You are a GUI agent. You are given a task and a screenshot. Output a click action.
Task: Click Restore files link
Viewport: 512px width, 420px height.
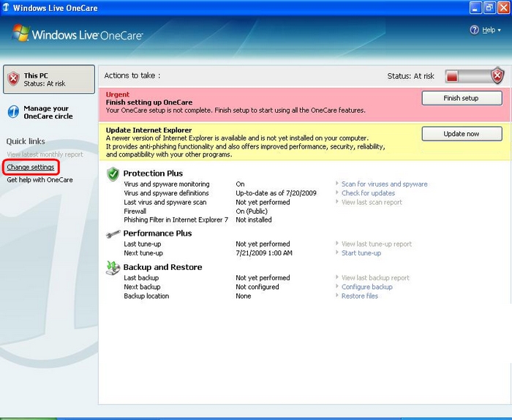pyautogui.click(x=360, y=296)
